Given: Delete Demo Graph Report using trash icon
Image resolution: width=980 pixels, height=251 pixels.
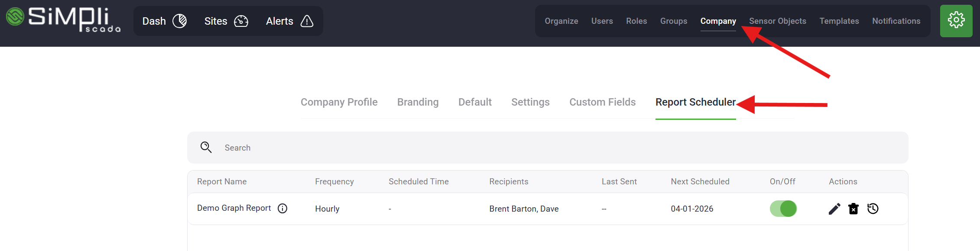Looking at the screenshot, I should 853,209.
